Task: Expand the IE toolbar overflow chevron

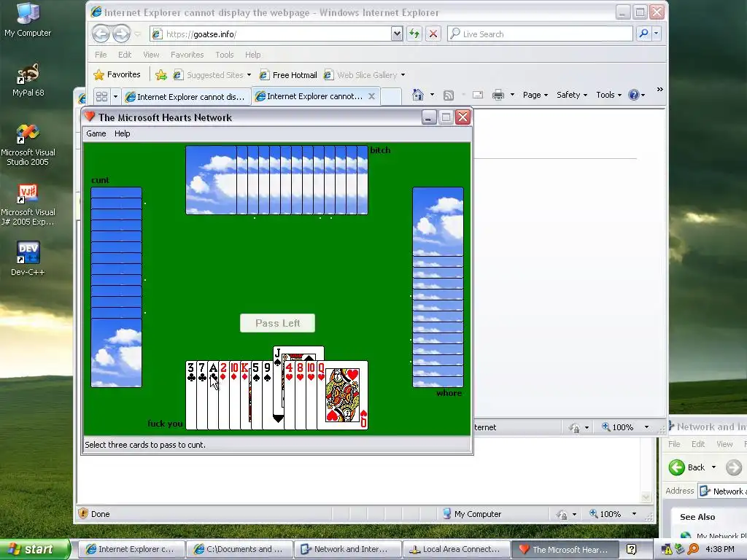Action: pos(659,90)
